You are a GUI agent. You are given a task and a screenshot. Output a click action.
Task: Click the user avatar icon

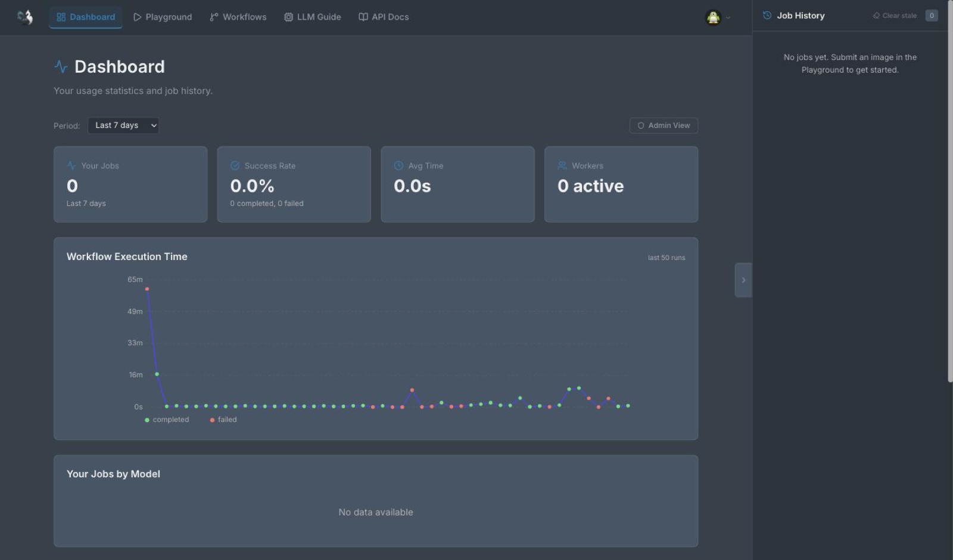point(713,17)
